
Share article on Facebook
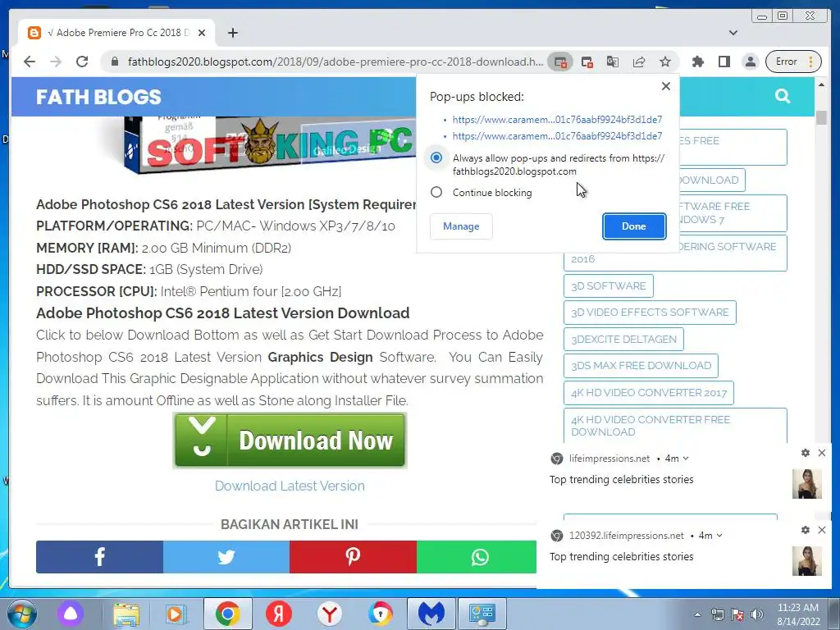pos(99,557)
